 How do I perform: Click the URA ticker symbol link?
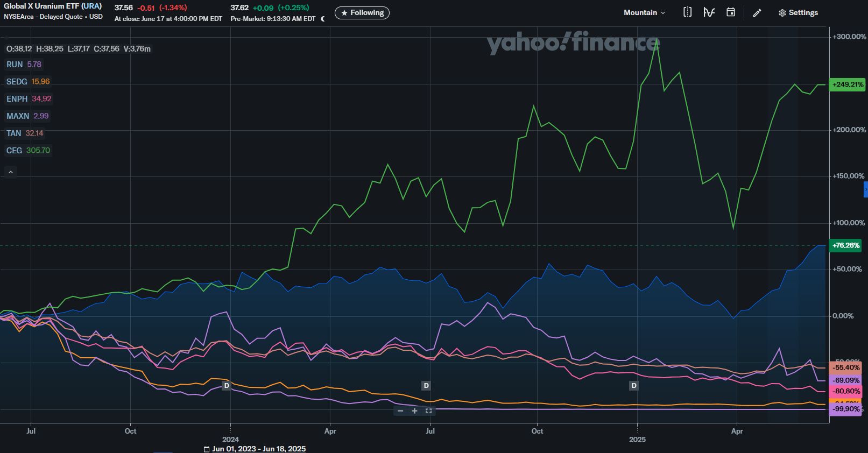coord(91,6)
